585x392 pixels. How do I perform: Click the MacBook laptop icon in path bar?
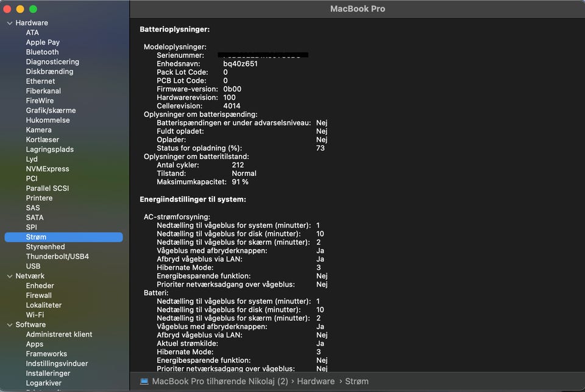coord(144,381)
